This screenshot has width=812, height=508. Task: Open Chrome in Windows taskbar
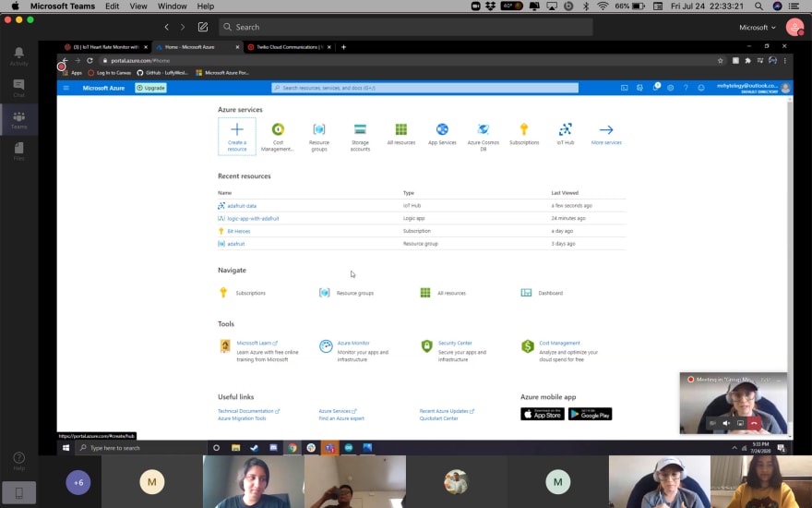tap(293, 448)
